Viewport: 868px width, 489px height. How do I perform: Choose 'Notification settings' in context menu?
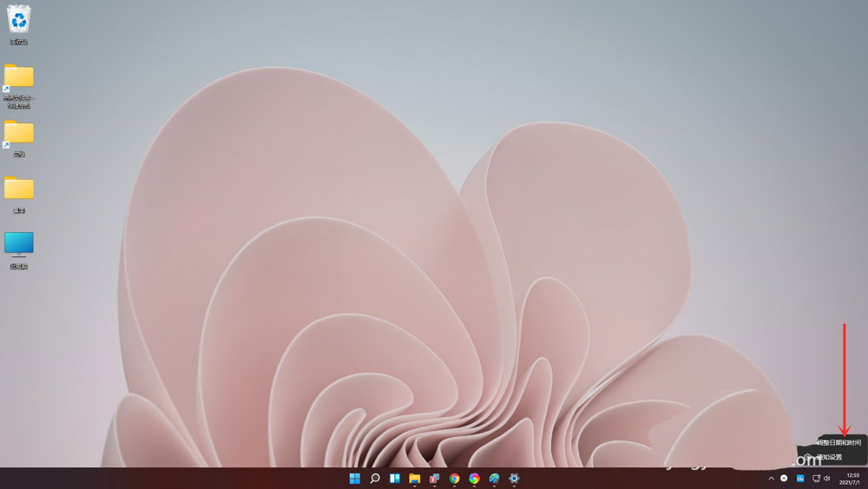click(x=829, y=457)
